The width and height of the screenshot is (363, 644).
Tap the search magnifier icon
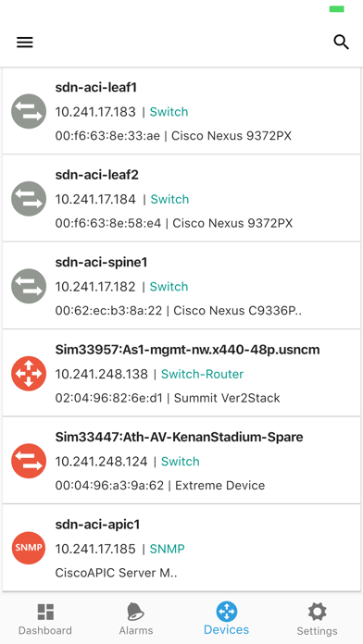tap(341, 42)
